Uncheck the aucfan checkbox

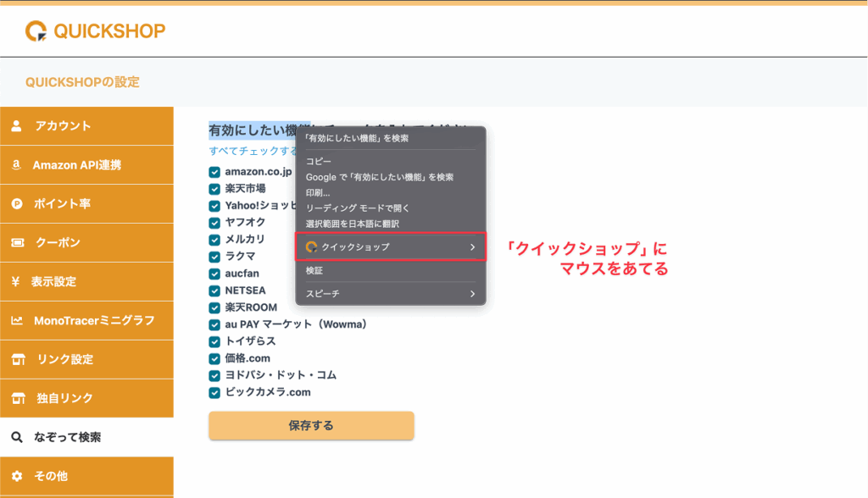214,274
